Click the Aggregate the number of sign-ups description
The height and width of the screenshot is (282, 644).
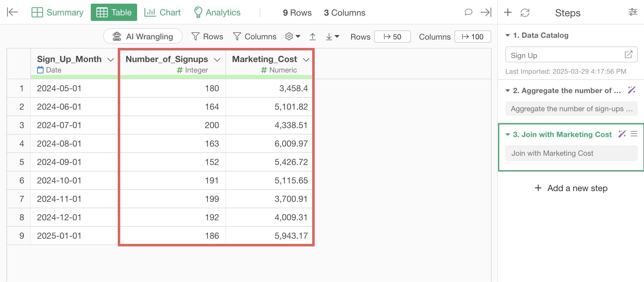pos(571,109)
